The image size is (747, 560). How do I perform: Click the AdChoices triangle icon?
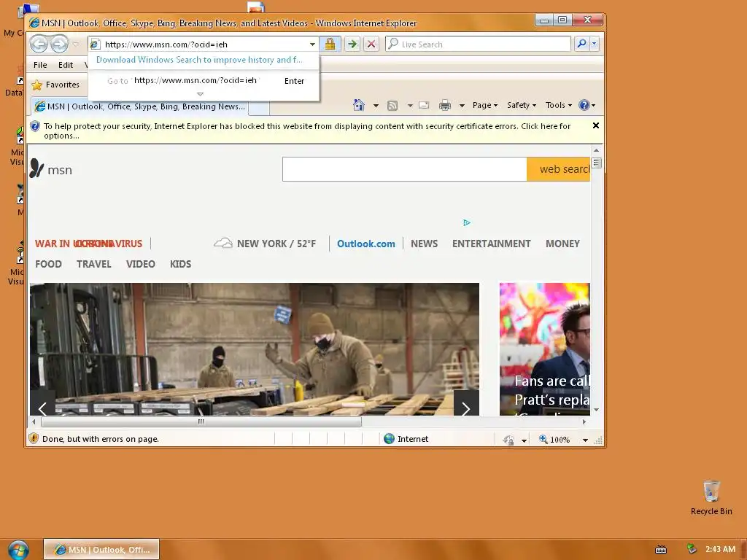click(467, 222)
